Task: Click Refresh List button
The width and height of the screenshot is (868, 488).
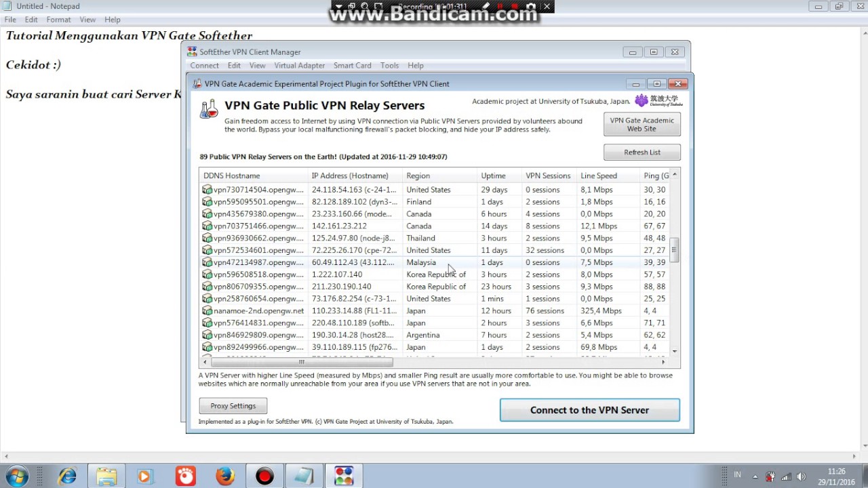Action: (642, 152)
